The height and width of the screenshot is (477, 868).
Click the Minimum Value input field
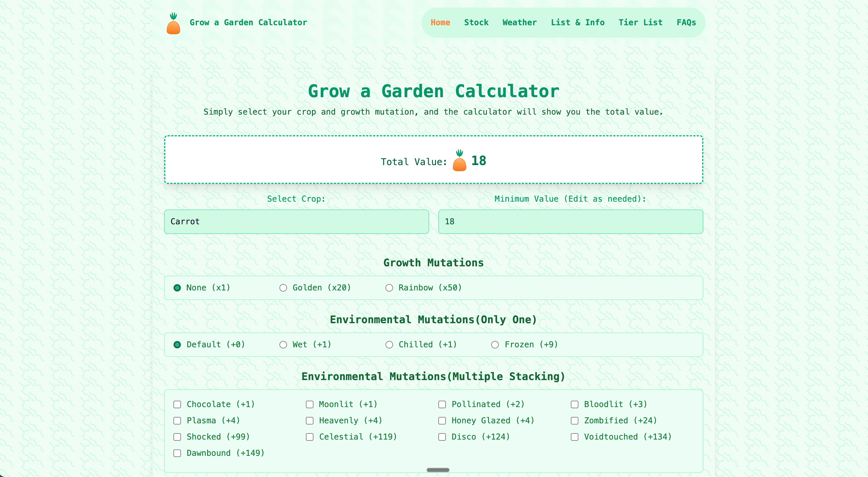tap(570, 221)
